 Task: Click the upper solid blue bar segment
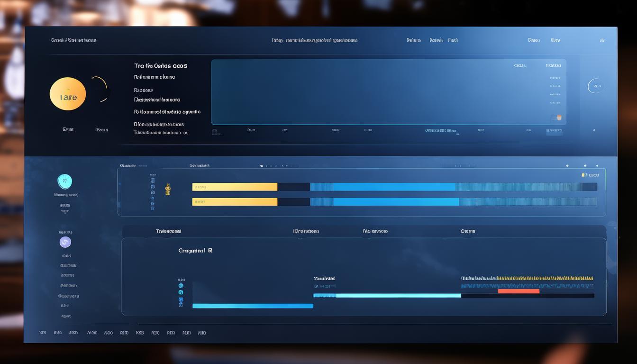[x=394, y=187]
